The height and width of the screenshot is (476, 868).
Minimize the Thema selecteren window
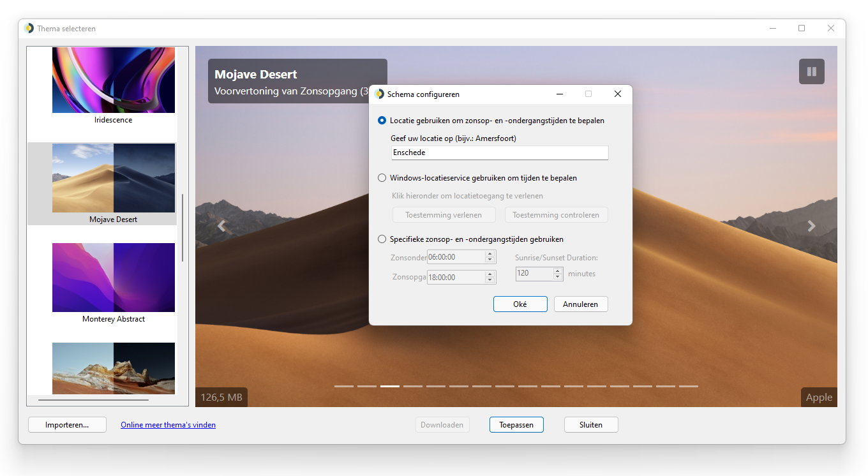pyautogui.click(x=773, y=28)
